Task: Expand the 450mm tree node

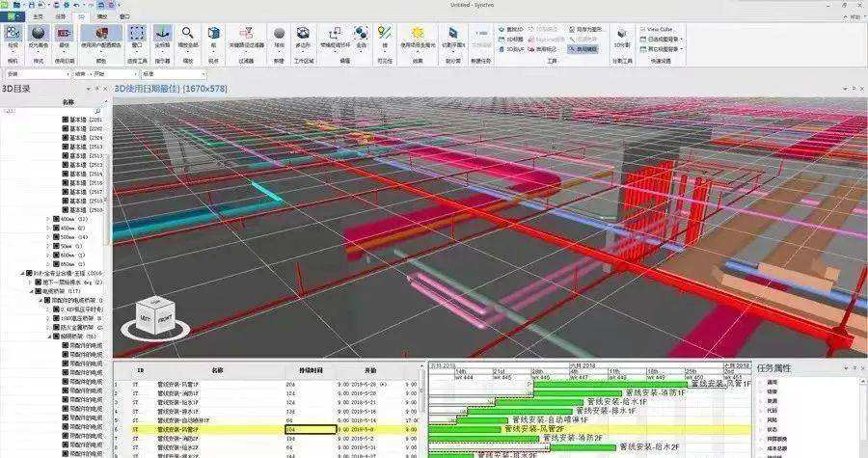Action: pos(49,228)
